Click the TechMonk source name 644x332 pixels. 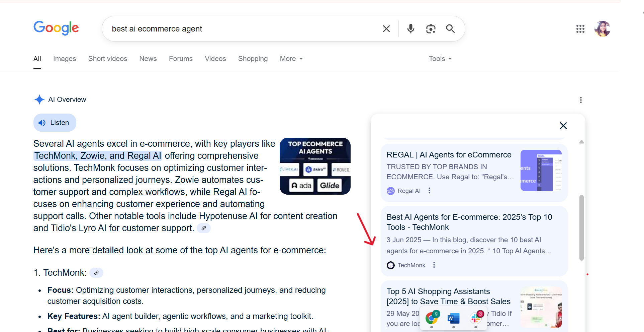click(x=411, y=265)
